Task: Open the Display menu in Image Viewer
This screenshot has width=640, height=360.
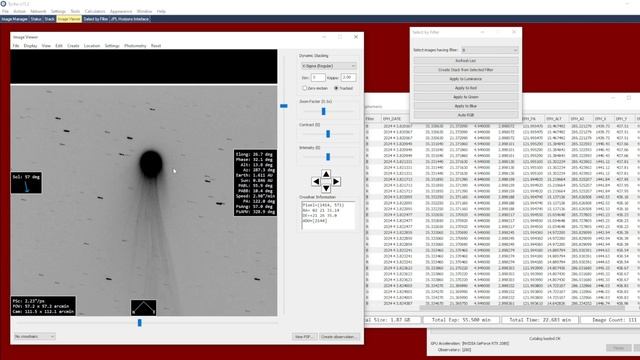Action: [x=30, y=46]
